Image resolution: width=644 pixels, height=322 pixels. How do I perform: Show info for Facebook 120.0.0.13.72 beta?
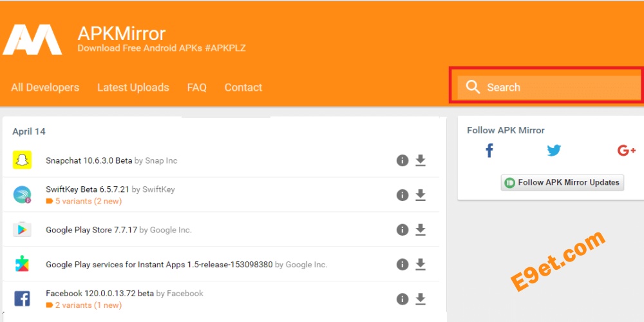402,299
